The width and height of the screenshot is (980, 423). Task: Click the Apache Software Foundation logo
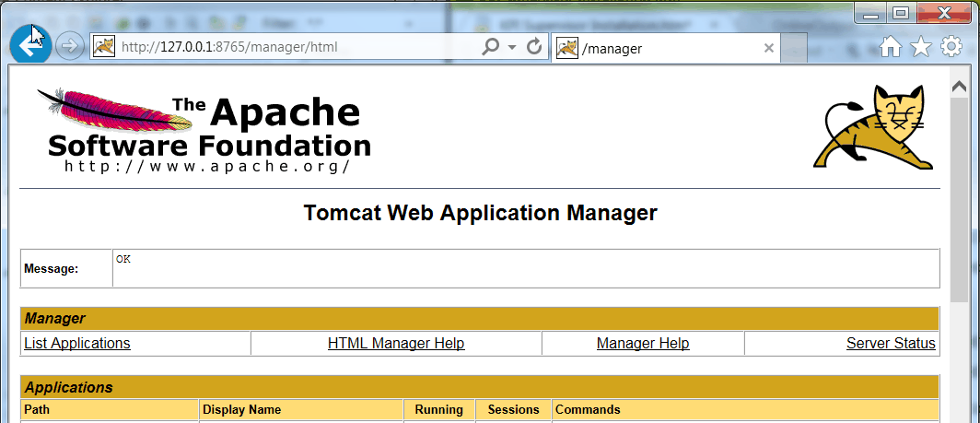204,131
